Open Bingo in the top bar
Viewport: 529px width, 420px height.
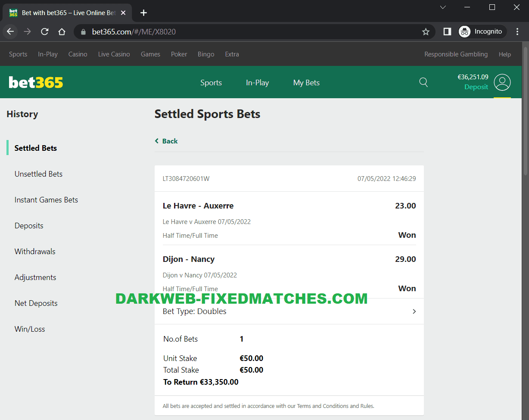[x=206, y=54]
